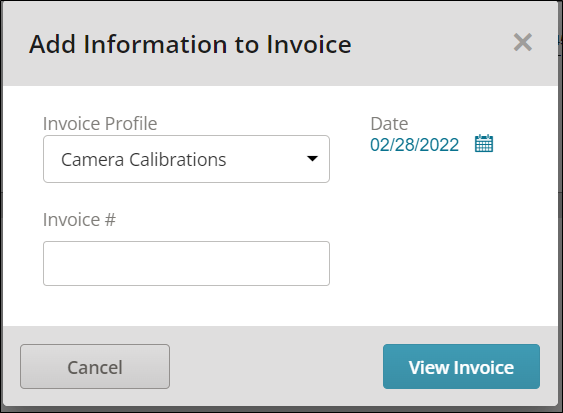Click the Invoice # field label
Image resolution: width=563 pixels, height=413 pixels.
click(x=79, y=219)
